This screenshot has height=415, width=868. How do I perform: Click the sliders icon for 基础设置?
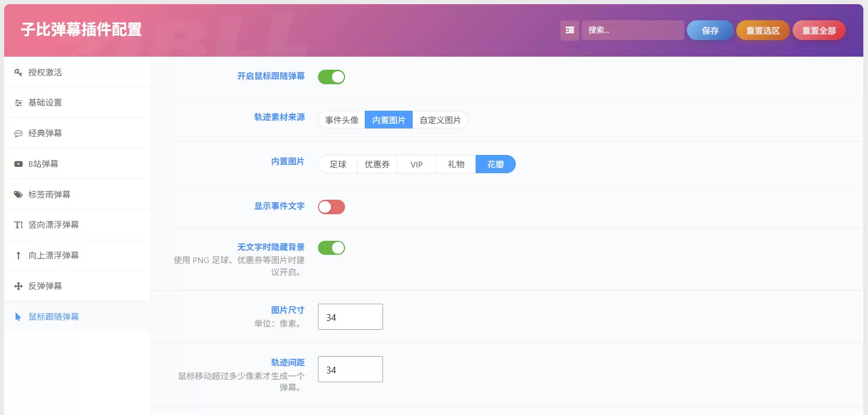click(18, 103)
